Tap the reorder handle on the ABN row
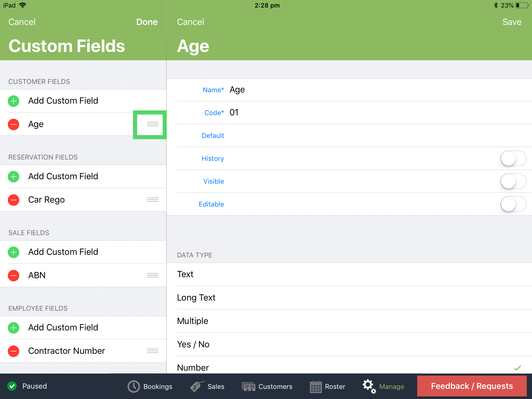532x399 pixels. click(152, 275)
